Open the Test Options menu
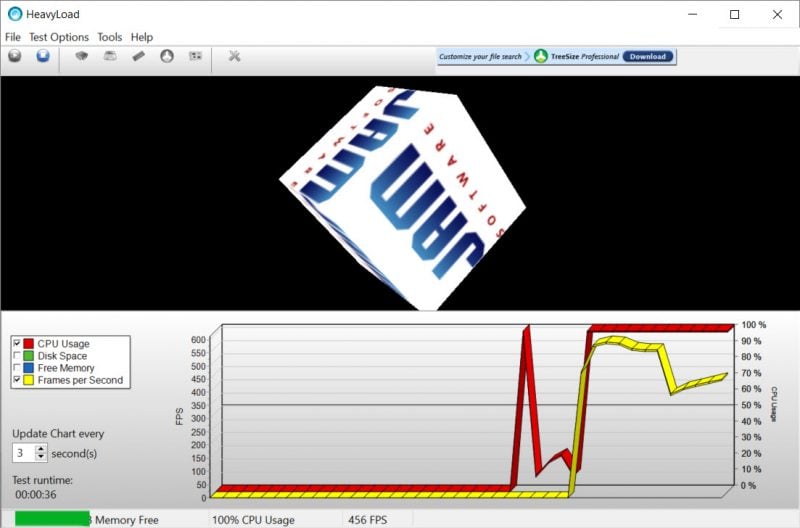The height and width of the screenshot is (528, 800). click(59, 37)
